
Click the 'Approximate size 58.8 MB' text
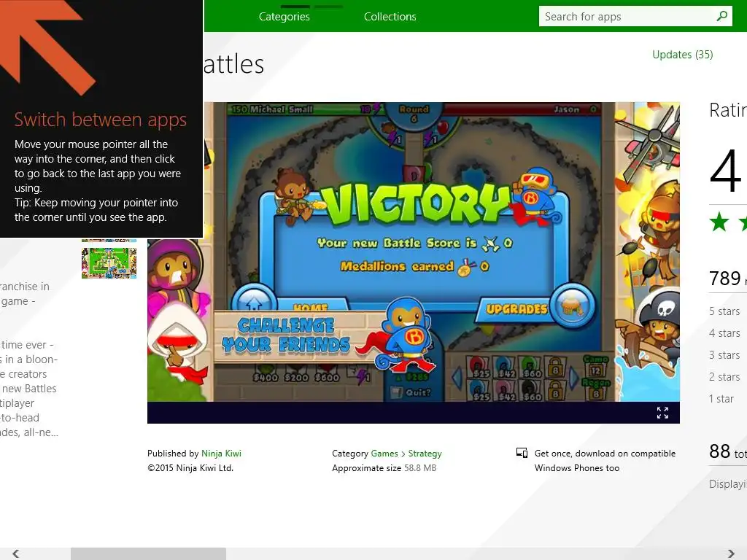(x=384, y=468)
